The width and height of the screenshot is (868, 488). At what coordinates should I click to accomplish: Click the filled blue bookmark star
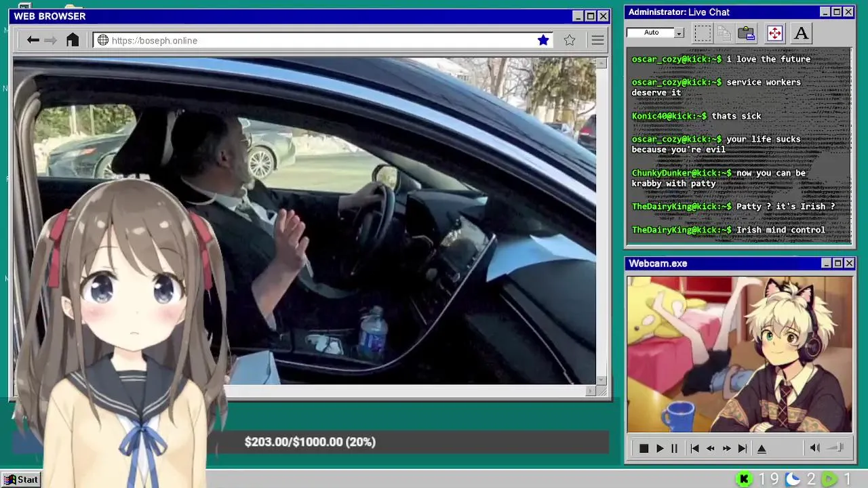tap(543, 41)
